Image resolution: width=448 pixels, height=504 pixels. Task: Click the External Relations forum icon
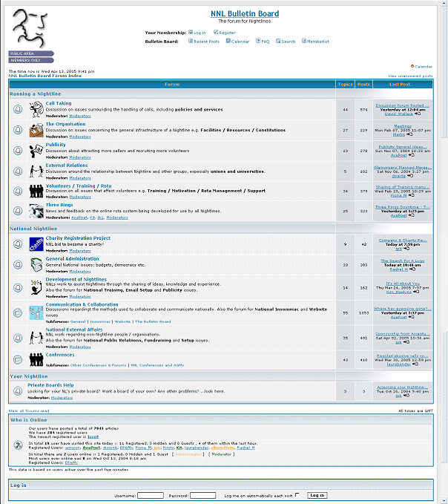[36, 171]
